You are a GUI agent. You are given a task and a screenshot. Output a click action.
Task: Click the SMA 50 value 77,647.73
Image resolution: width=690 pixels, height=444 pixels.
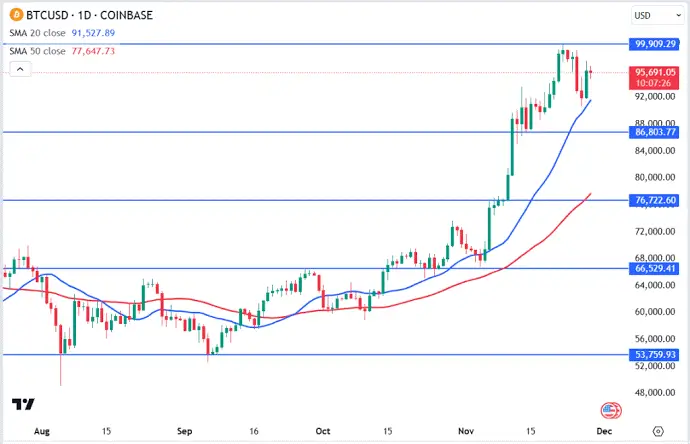click(92, 50)
